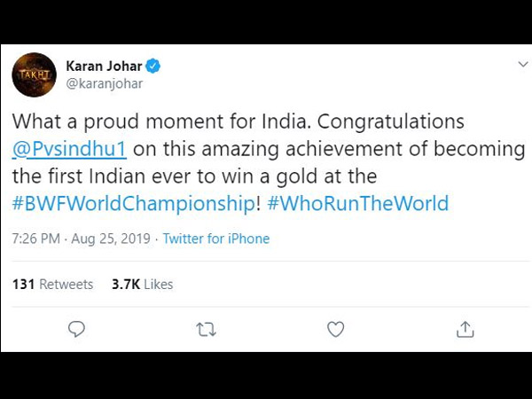
Task: Open the Karan Johar display name
Action: coord(104,66)
